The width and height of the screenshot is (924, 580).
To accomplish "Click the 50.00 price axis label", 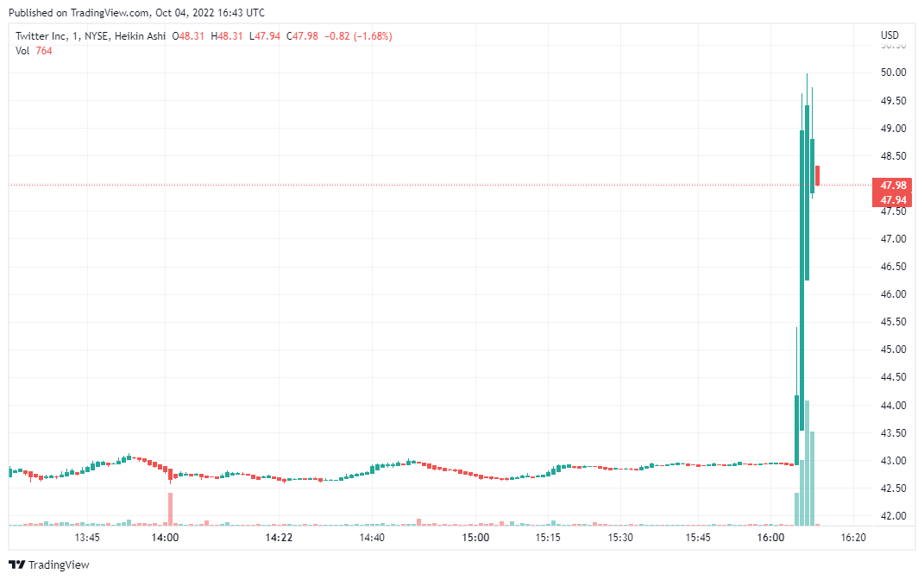I will pyautogui.click(x=893, y=72).
